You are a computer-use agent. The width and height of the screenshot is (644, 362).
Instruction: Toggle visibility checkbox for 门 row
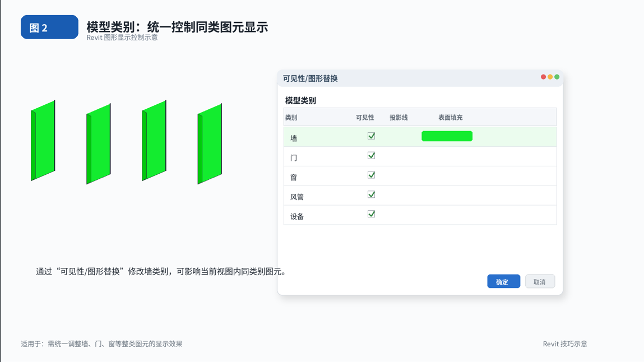[x=371, y=156]
